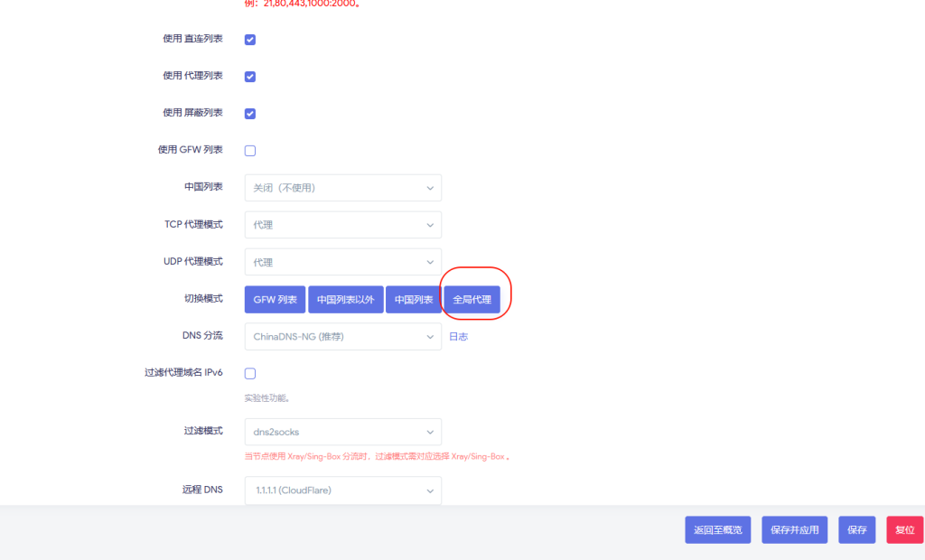Save configuration using the 保存 button
Screen dimensions: 925x560
855,529
